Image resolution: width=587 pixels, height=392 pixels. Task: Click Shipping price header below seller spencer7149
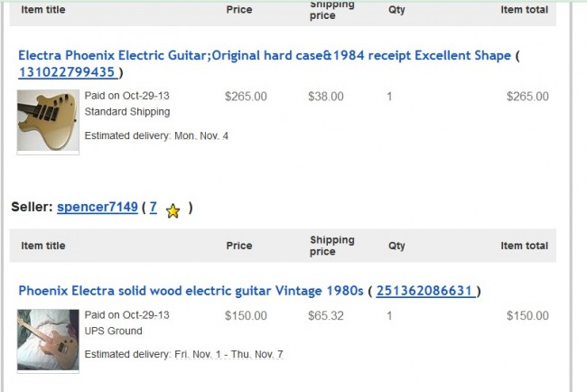pyautogui.click(x=331, y=246)
